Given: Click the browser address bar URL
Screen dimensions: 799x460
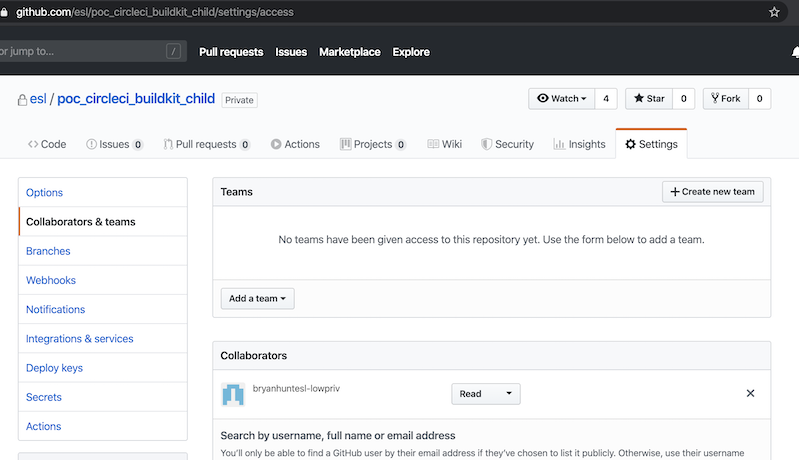Looking at the screenshot, I should (154, 12).
